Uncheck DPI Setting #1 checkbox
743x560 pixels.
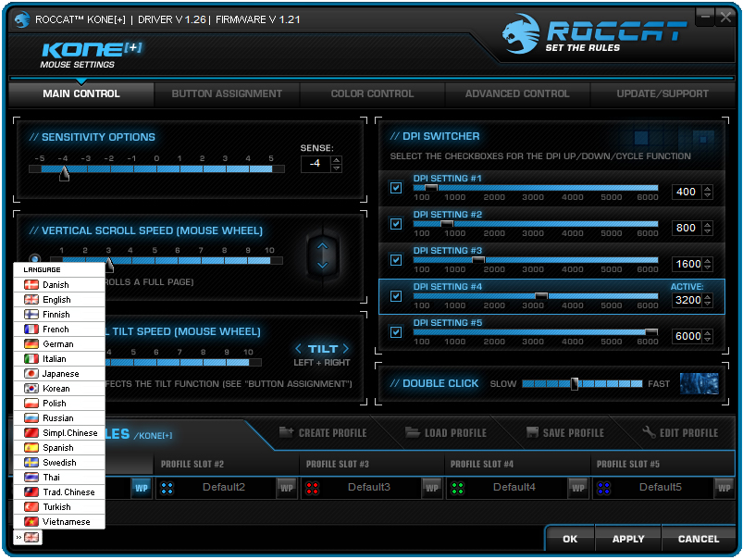pos(396,188)
